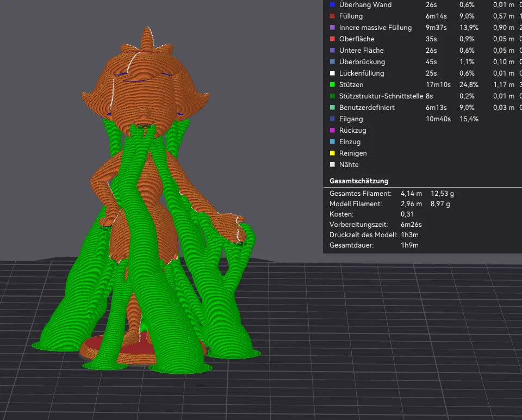Toggle the Reinigen display option
Image resolution: width=522 pixels, height=420 pixels.
pos(353,153)
